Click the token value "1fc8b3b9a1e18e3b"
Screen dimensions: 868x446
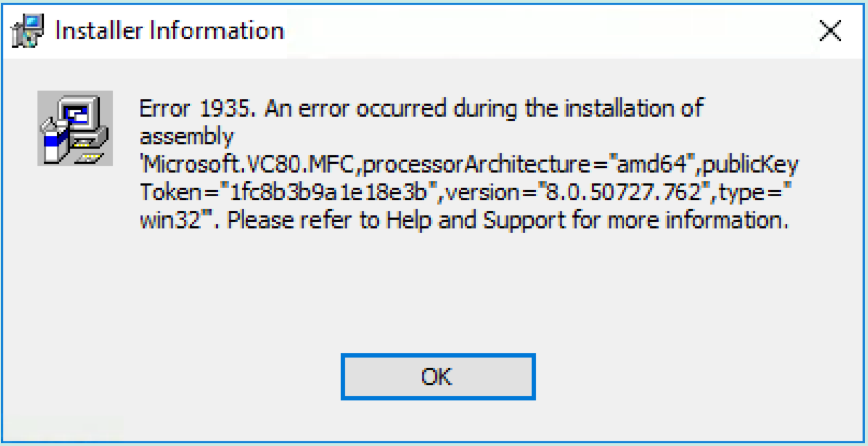click(x=329, y=192)
